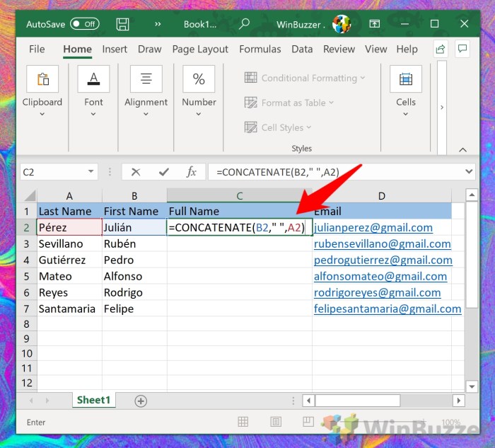This screenshot has height=448, width=495.
Task: Go to the Formulas tab
Action: click(260, 49)
